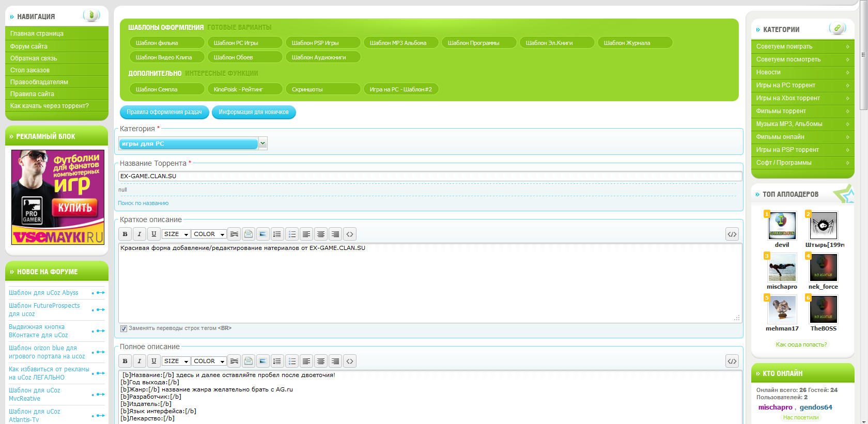Screen dimensions: 868x424
Task: Open devil uploader avatar
Action: tap(782, 226)
